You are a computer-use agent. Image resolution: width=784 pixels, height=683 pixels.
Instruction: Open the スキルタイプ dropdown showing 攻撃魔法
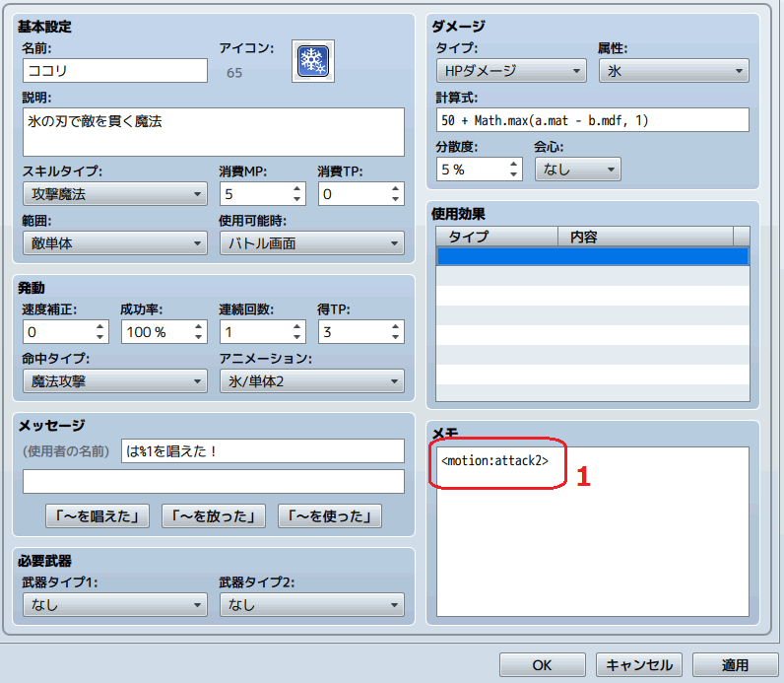pyautogui.click(x=115, y=193)
